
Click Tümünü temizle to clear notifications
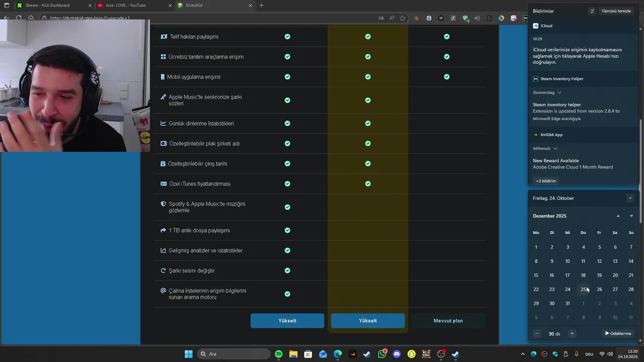click(616, 11)
